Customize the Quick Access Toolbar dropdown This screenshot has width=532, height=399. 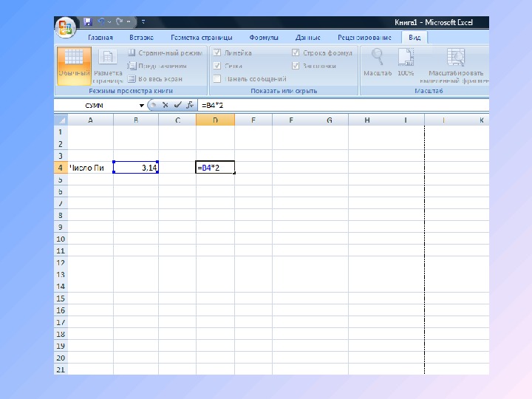(x=143, y=22)
